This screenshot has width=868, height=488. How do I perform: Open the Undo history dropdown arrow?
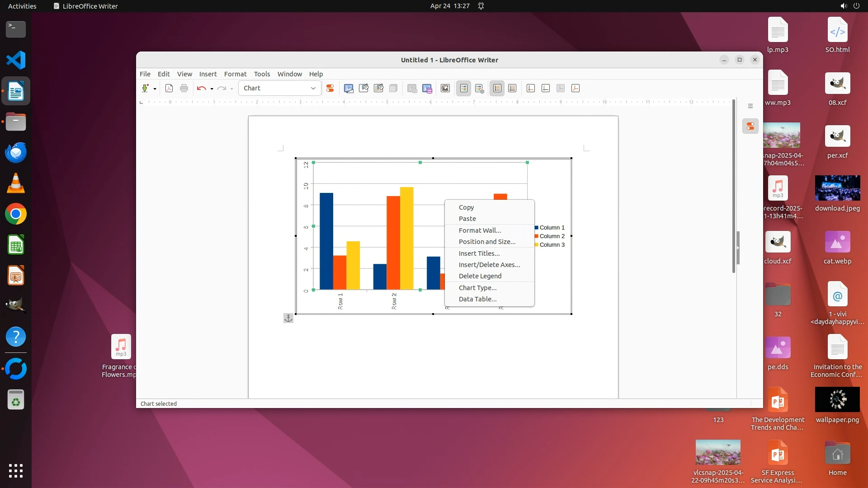212,89
